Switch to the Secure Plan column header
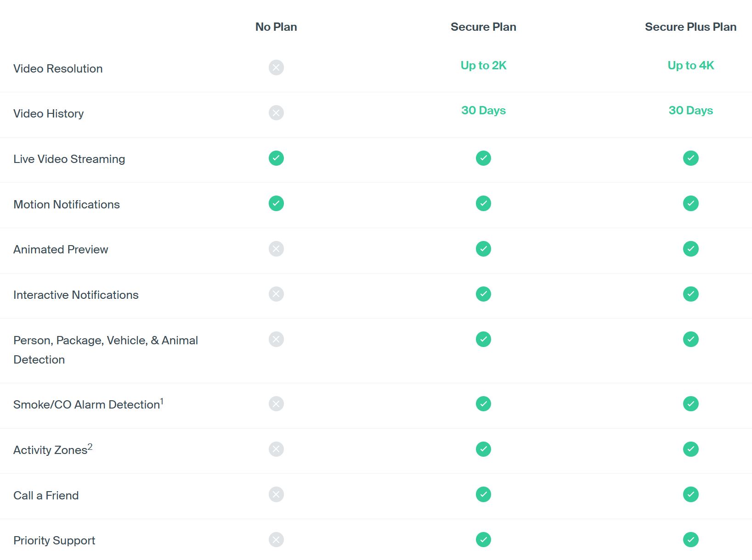This screenshot has height=560, width=752. 483,27
